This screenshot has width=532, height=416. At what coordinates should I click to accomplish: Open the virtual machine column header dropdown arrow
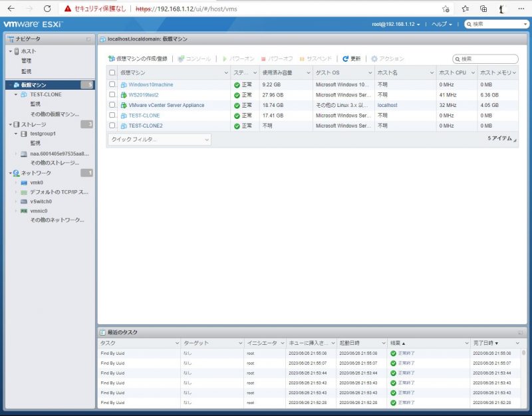[226, 73]
